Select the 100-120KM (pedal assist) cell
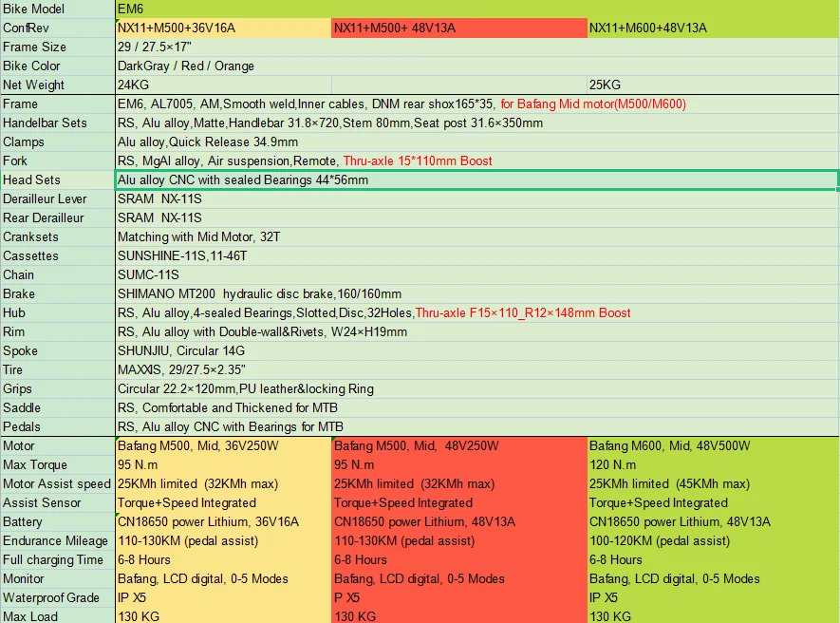Viewport: 840px width, 623px height. [714, 541]
